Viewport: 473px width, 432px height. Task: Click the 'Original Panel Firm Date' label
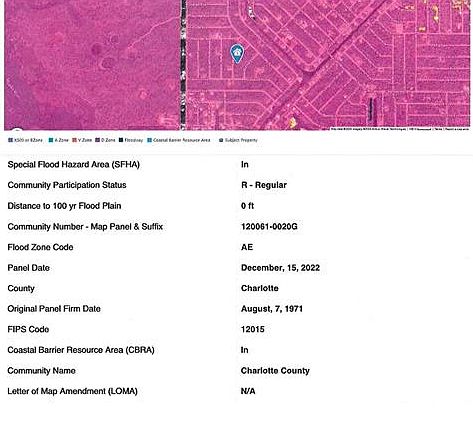click(54, 309)
